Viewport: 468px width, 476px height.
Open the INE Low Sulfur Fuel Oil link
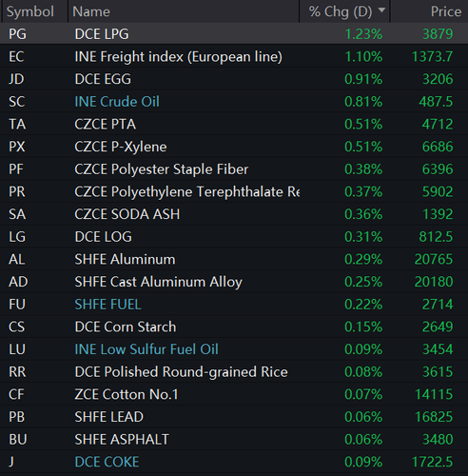click(x=146, y=349)
